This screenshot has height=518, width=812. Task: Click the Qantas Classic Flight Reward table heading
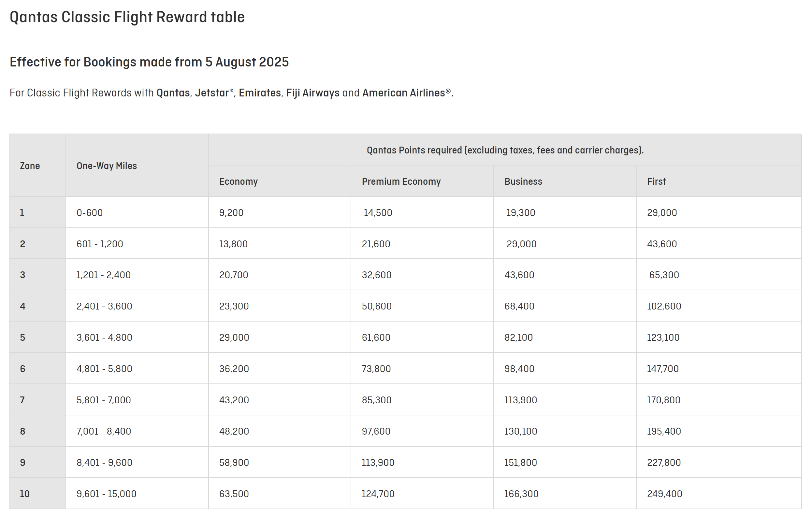(x=127, y=17)
